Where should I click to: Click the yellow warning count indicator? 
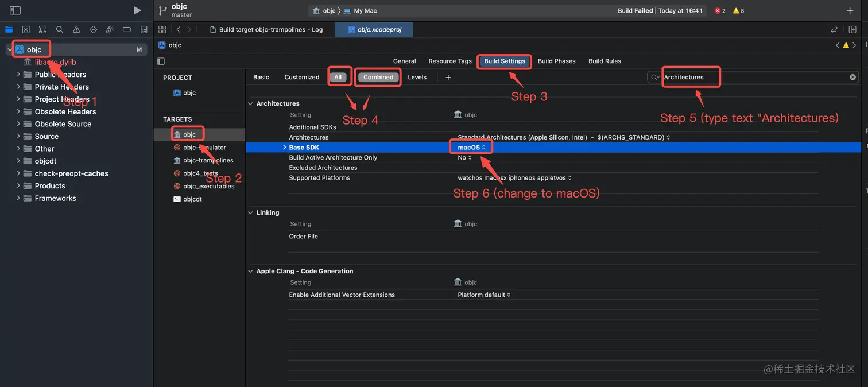[738, 11]
